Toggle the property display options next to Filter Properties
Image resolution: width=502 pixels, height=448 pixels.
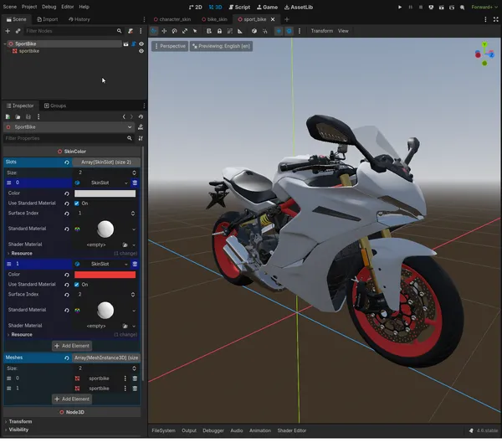[141, 138]
